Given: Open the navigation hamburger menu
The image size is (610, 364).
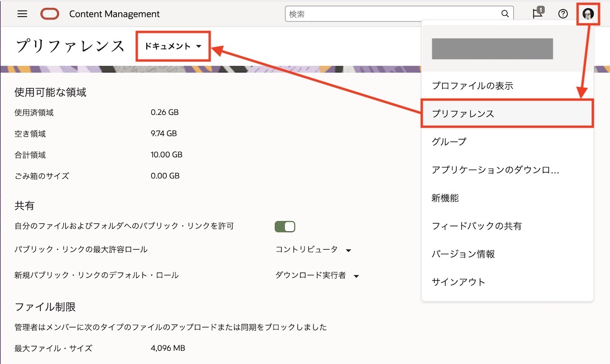Looking at the screenshot, I should [x=22, y=14].
